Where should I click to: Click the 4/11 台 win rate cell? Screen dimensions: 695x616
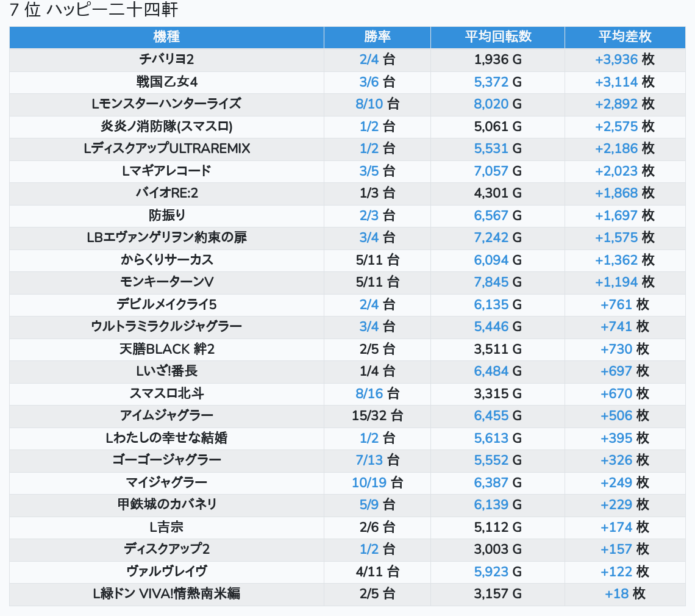click(377, 572)
